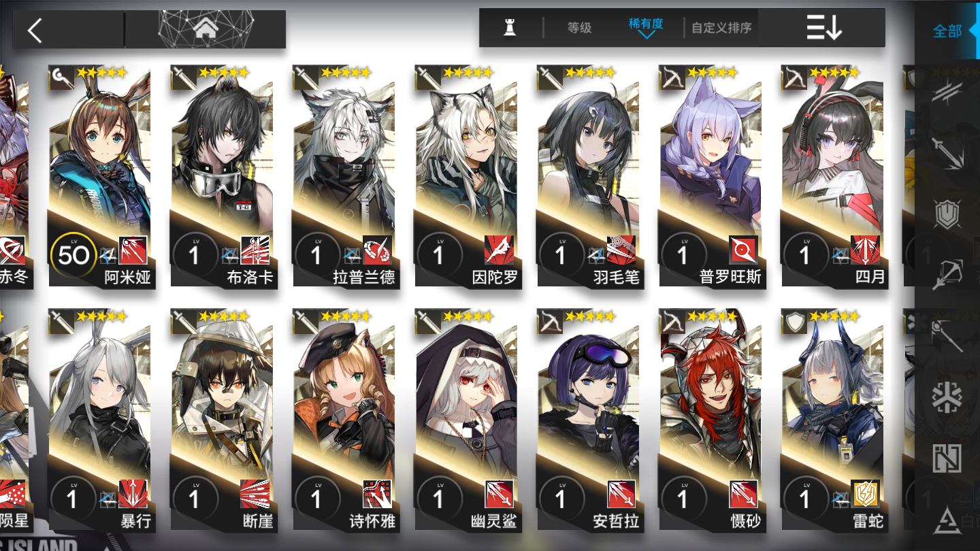The height and width of the screenshot is (551, 980).
Task: Select the chess rook sort icon
Action: 508,28
